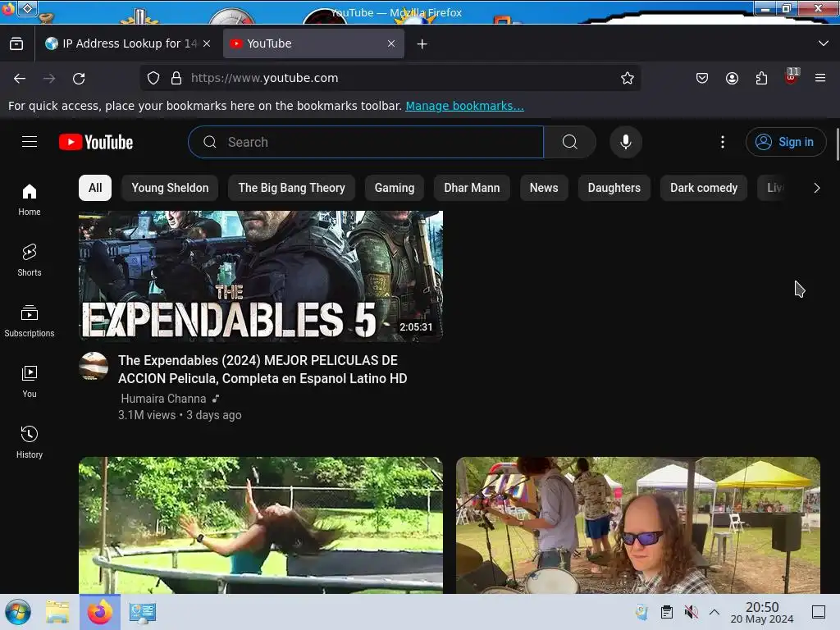Open a new tab with plus
Viewport: 840px width, 630px height.
coord(422,44)
